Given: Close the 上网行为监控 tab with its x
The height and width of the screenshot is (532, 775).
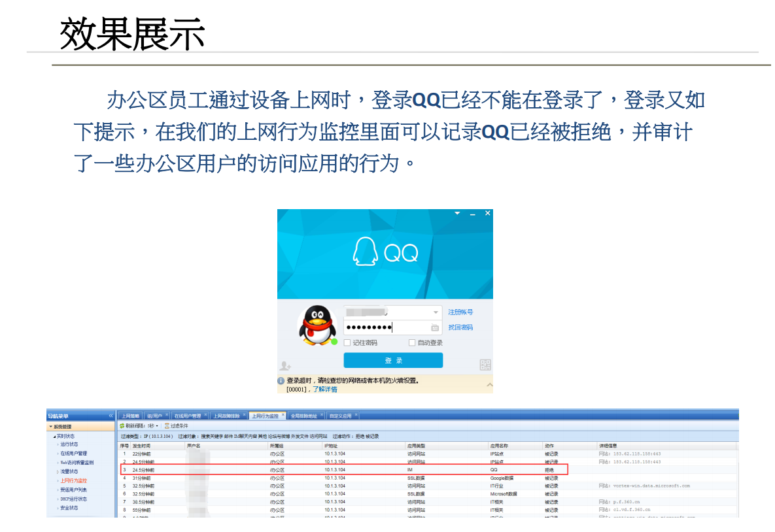Looking at the screenshot, I should pos(283,415).
